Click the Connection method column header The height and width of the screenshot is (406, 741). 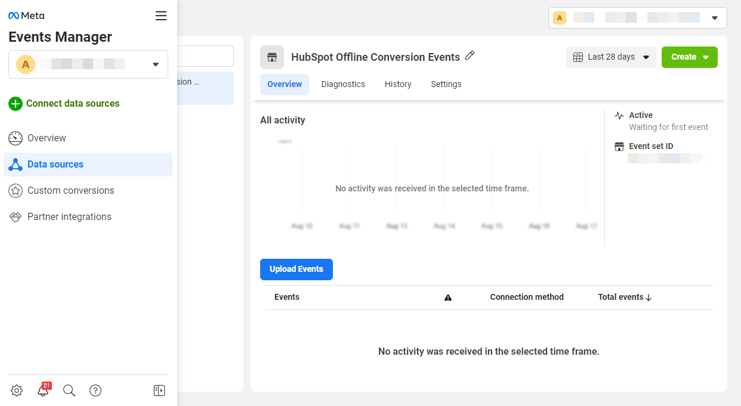point(527,297)
